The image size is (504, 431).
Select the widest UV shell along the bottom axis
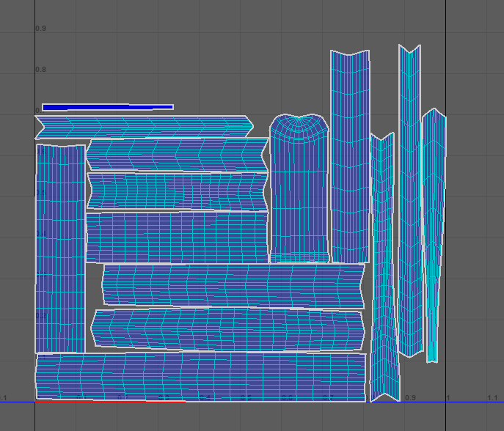point(201,377)
